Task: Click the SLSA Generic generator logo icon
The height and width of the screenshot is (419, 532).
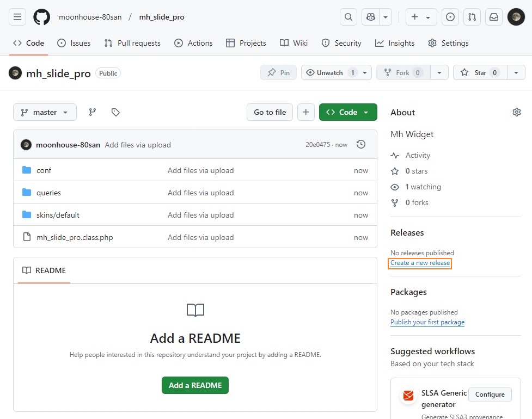Action: (408, 395)
